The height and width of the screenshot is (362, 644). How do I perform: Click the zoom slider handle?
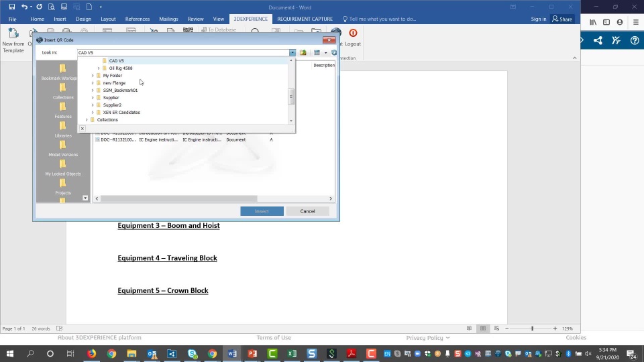pos(532,328)
